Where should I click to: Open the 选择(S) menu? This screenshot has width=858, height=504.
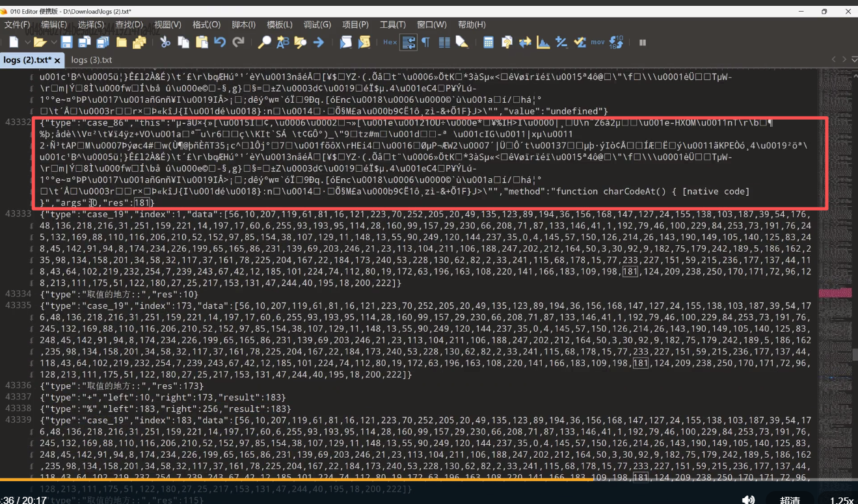click(x=91, y=25)
